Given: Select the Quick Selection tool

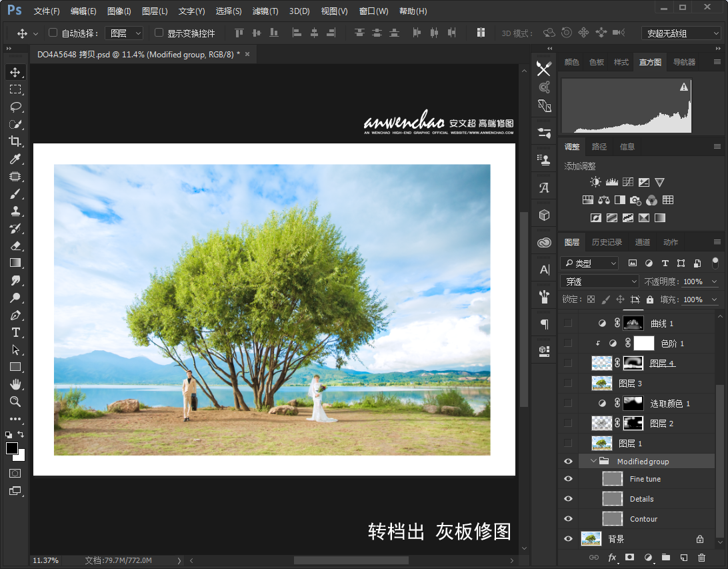Looking at the screenshot, I should tap(15, 125).
